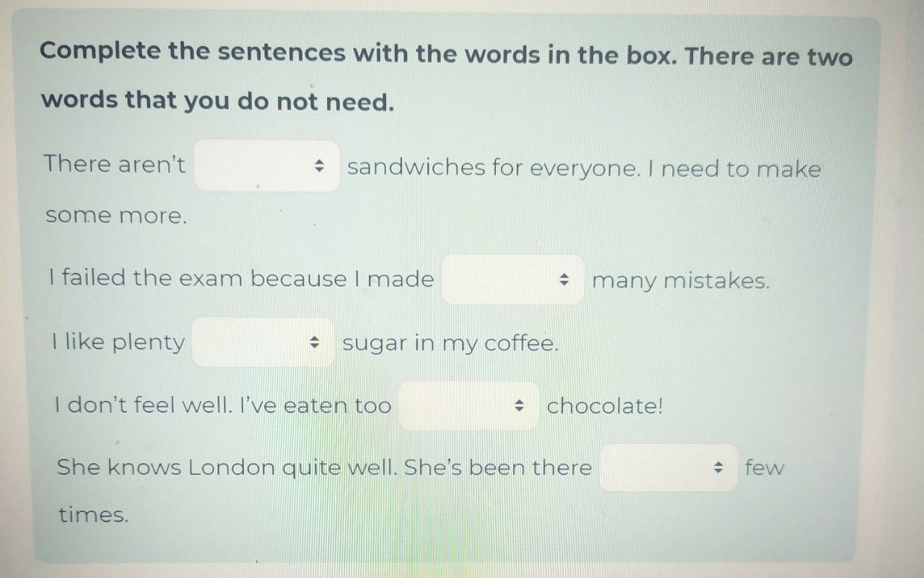Viewport: 924px width, 578px height.
Task: Click the arrows icon in the exam sentence dropdown
Action: pos(565,280)
